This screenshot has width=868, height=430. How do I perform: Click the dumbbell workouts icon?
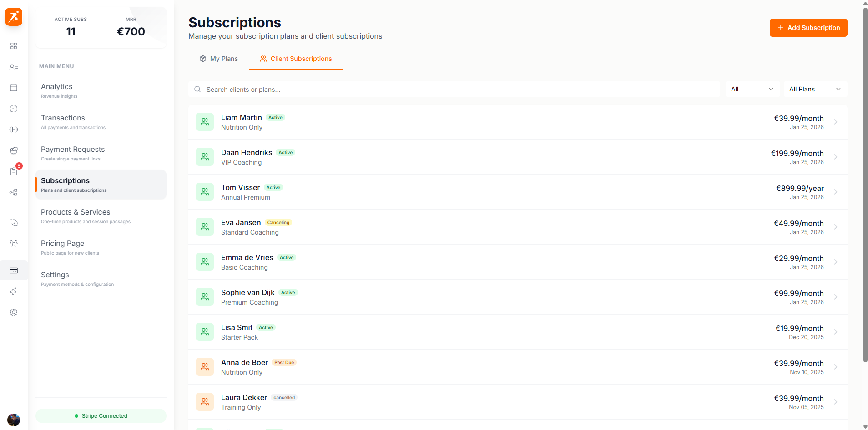pos(14,130)
